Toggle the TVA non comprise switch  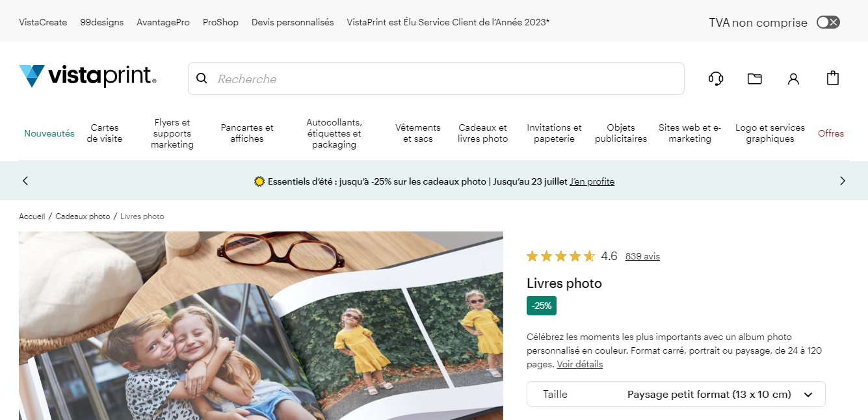pyautogui.click(x=828, y=21)
